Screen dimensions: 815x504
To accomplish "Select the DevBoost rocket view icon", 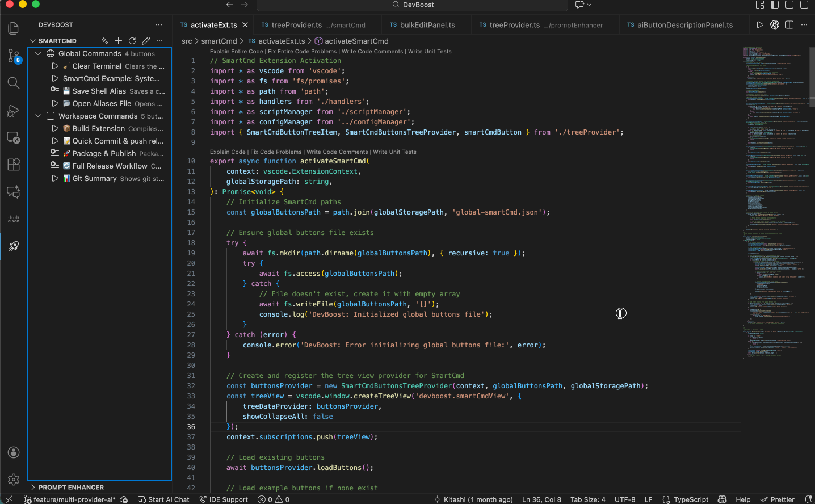I will click(14, 246).
